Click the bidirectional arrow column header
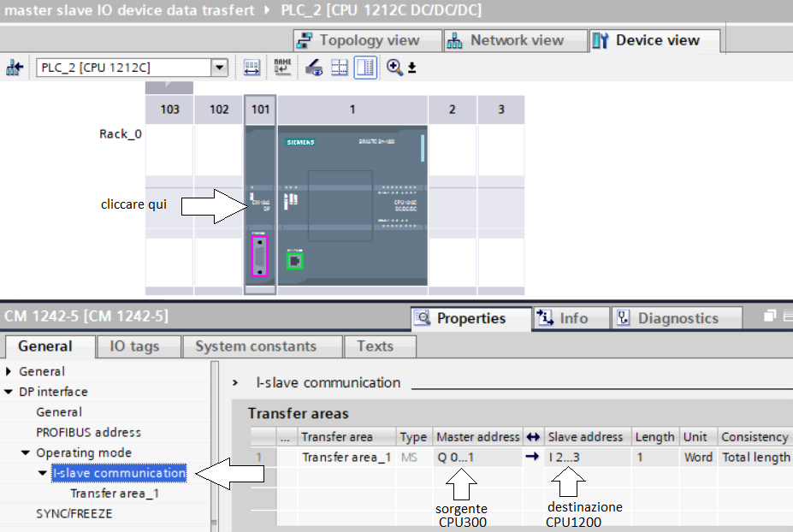This screenshot has width=793, height=532. tap(533, 436)
